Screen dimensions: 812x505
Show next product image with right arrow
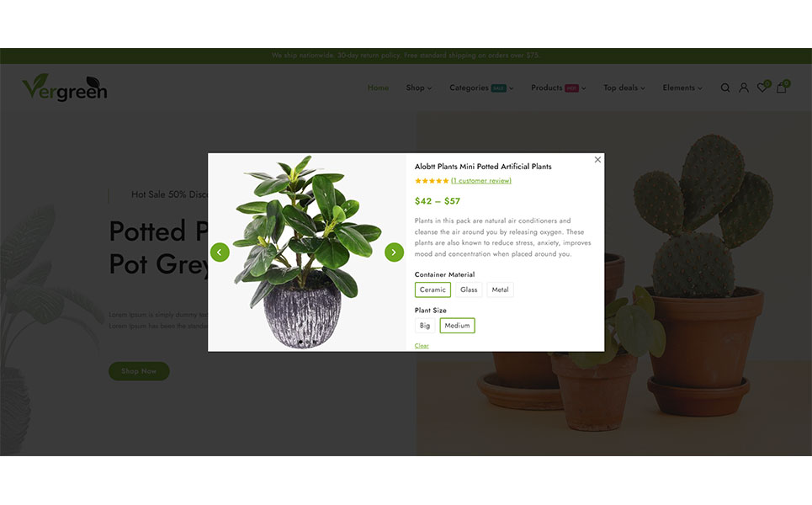(394, 252)
